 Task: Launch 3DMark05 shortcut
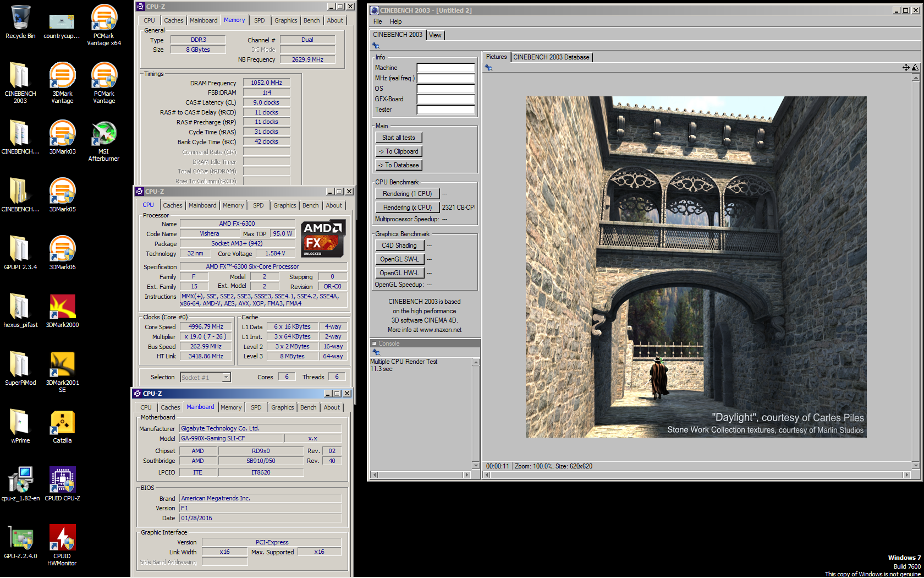point(62,195)
